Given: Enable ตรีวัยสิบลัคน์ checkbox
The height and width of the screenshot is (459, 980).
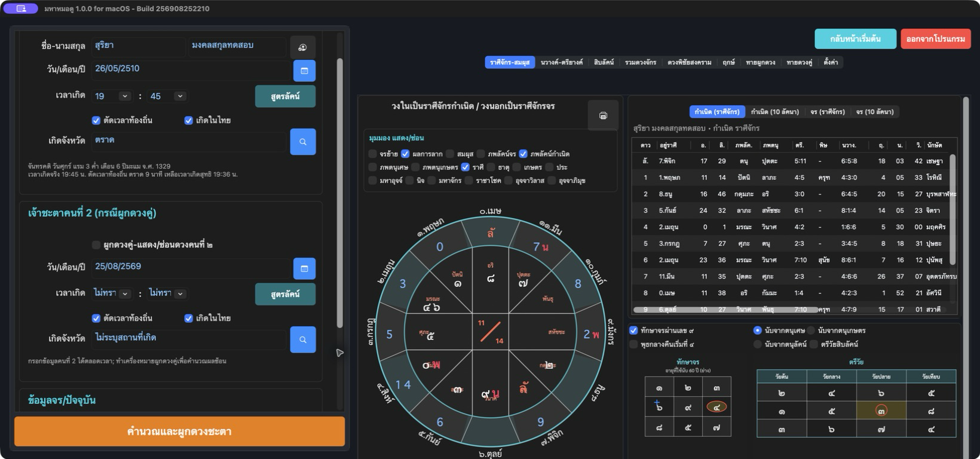Looking at the screenshot, I should [x=814, y=344].
